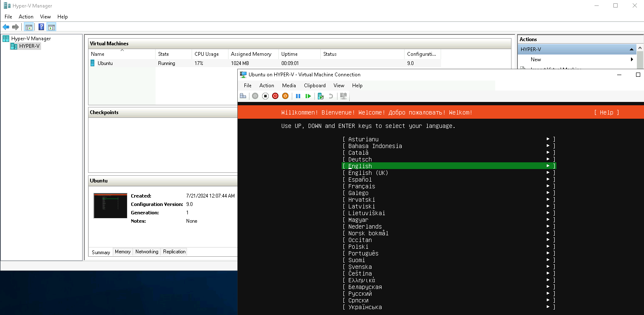Turn off the VM with the stop icon

[x=265, y=96]
